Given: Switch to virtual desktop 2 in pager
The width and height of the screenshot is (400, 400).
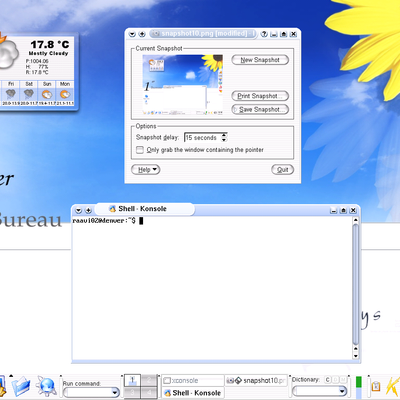Looking at the screenshot, I should 149,380.
